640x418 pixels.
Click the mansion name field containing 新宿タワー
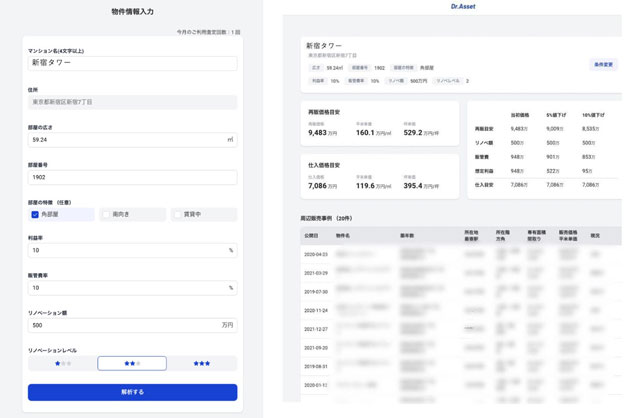coord(132,63)
